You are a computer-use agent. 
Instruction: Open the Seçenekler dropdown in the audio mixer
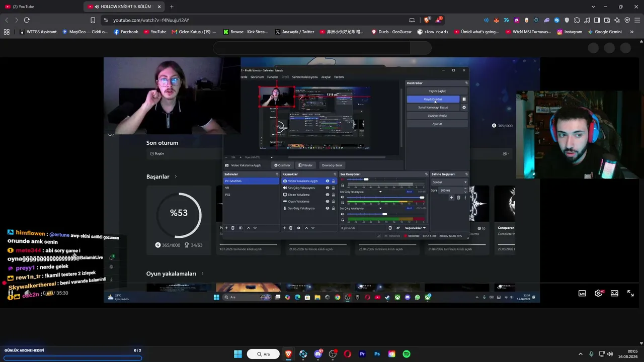(x=416, y=228)
